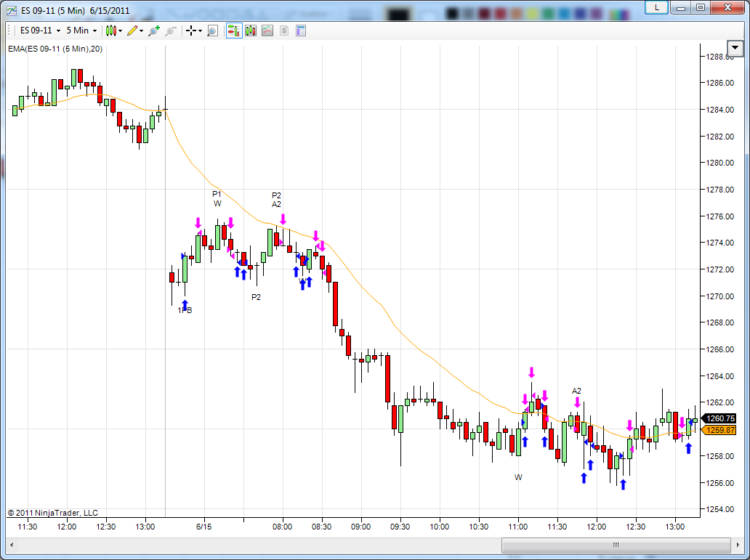
Task: Maximize the chart window
Action: (x=701, y=8)
